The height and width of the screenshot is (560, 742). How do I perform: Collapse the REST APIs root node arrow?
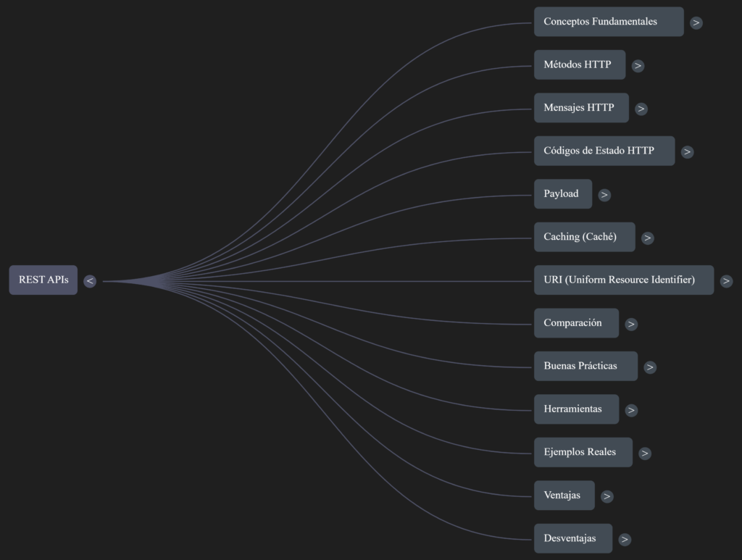tap(90, 281)
